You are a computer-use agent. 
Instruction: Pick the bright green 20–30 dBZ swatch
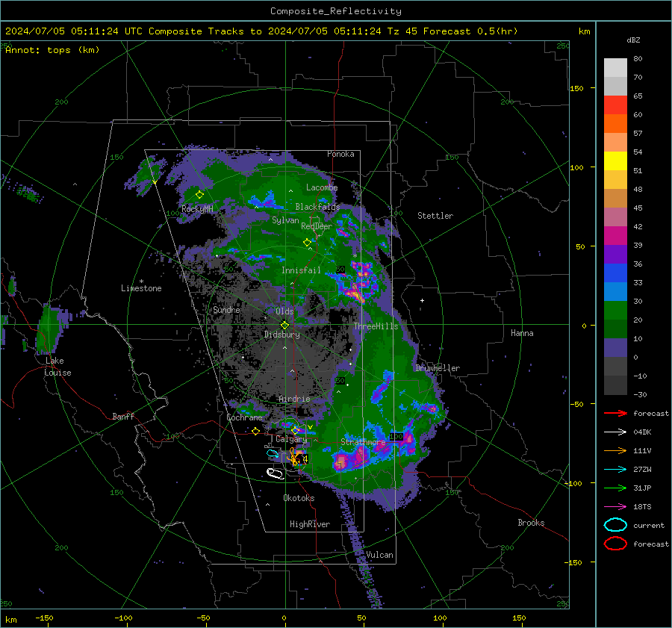coord(615,311)
